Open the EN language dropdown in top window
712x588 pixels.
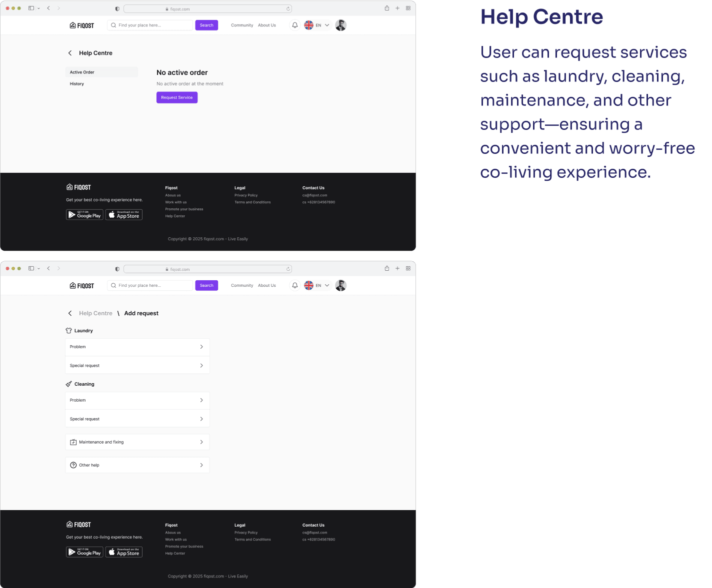[317, 25]
